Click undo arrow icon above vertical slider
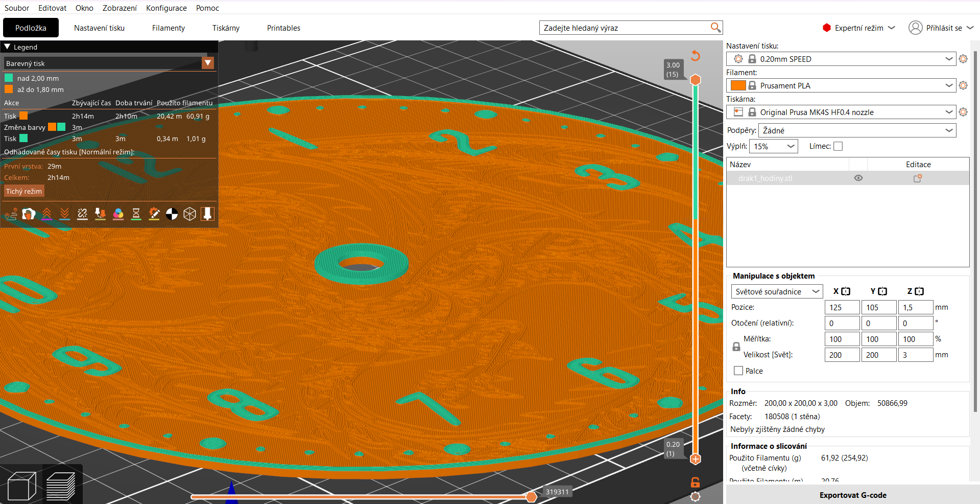Image resolution: width=980 pixels, height=504 pixels. [696, 55]
